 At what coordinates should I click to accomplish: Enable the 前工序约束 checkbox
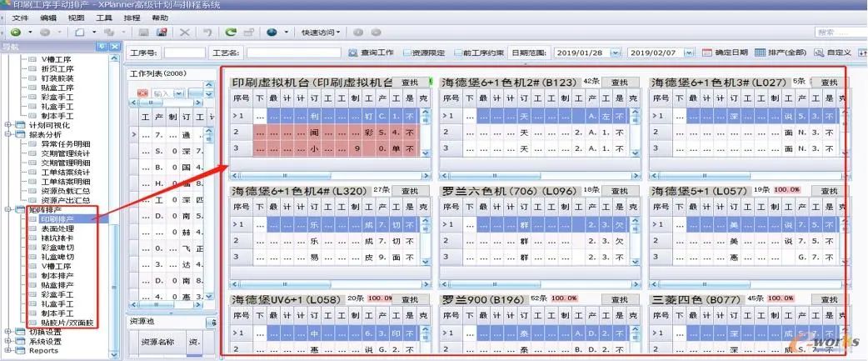[x=456, y=53]
